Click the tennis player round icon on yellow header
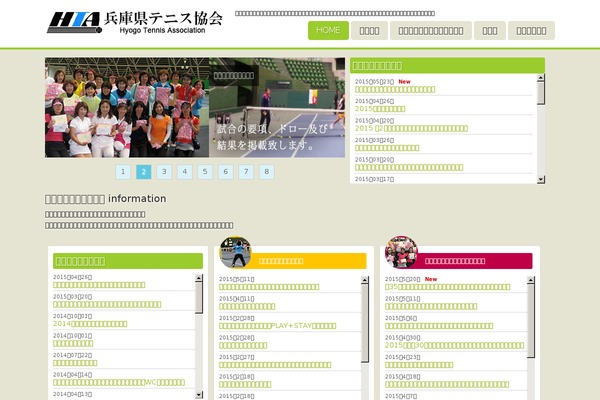600x400 pixels. point(235,252)
